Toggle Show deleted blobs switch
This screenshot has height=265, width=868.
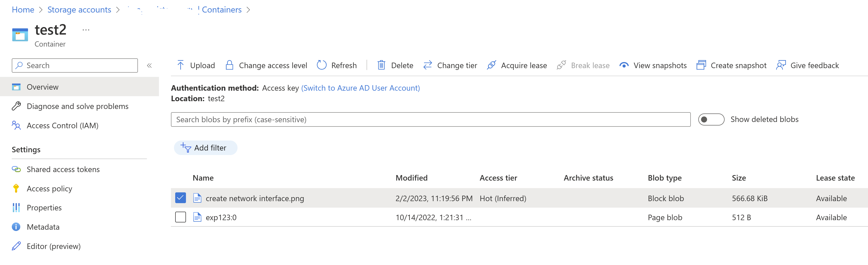tap(711, 119)
